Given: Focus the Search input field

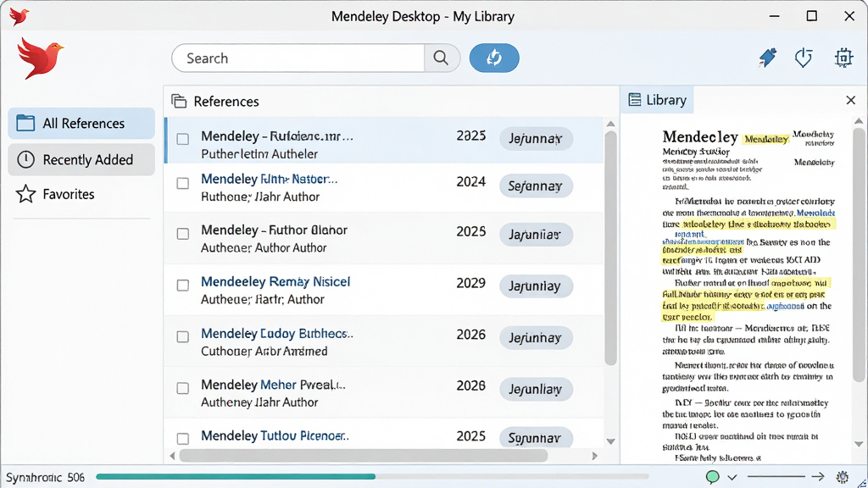Looking at the screenshot, I should [x=298, y=58].
